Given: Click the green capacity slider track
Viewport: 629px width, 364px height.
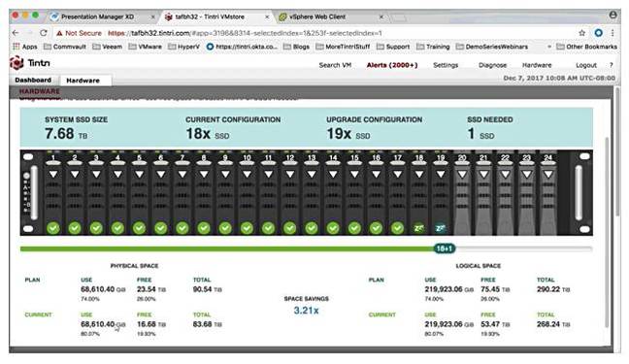Looking at the screenshot, I should 226,248.
